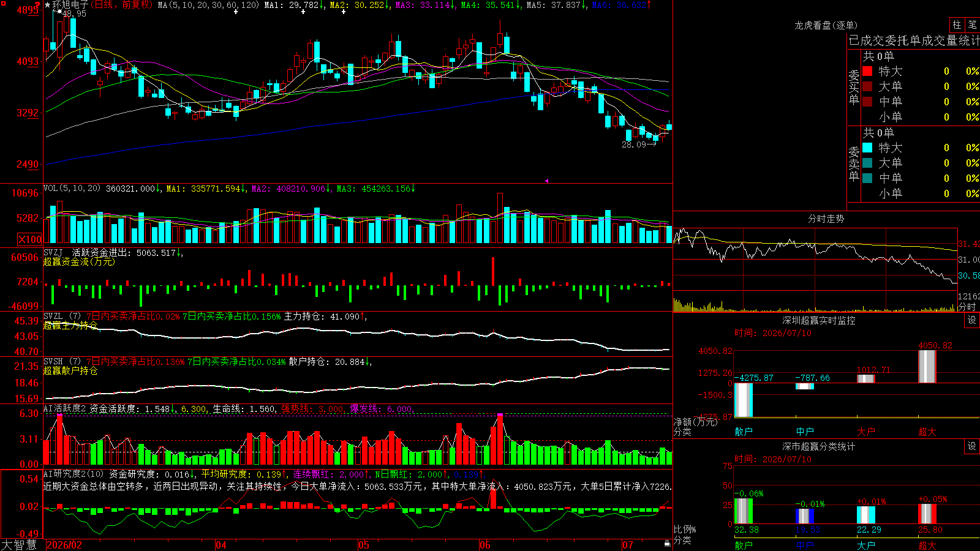Click the 散户 bar showing -4275.87
980x551 pixels.
click(x=744, y=400)
